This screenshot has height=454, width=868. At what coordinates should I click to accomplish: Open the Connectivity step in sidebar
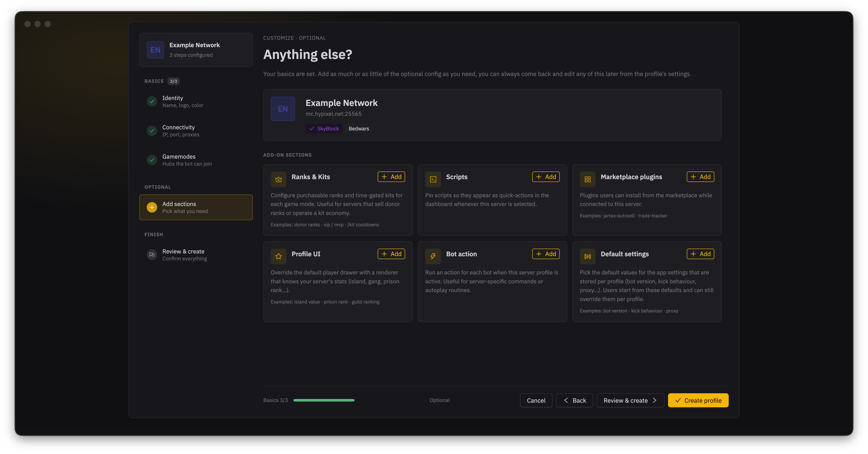tap(196, 130)
